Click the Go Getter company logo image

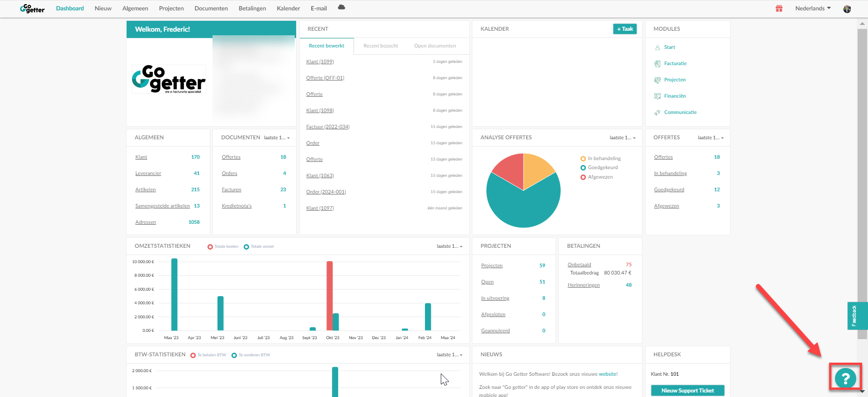pos(169,79)
